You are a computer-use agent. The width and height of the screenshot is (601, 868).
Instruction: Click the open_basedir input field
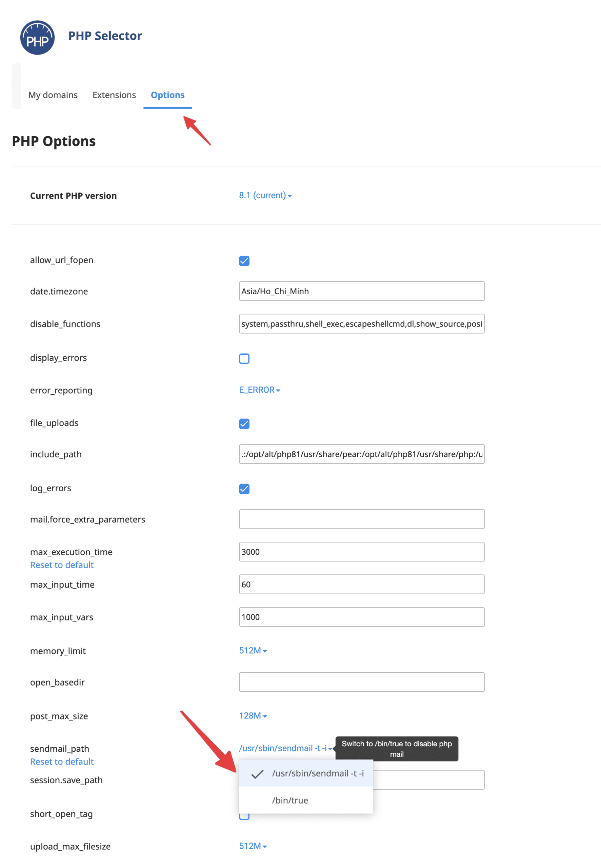point(361,682)
